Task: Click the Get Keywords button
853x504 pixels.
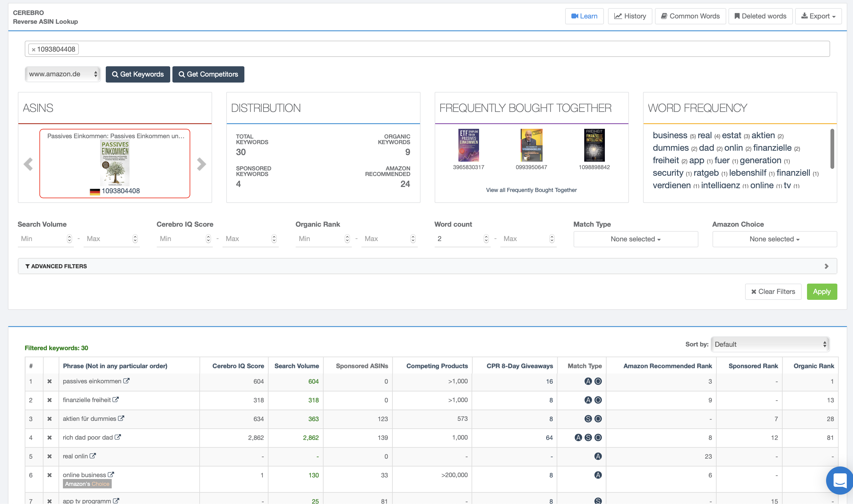Action: pyautogui.click(x=138, y=74)
